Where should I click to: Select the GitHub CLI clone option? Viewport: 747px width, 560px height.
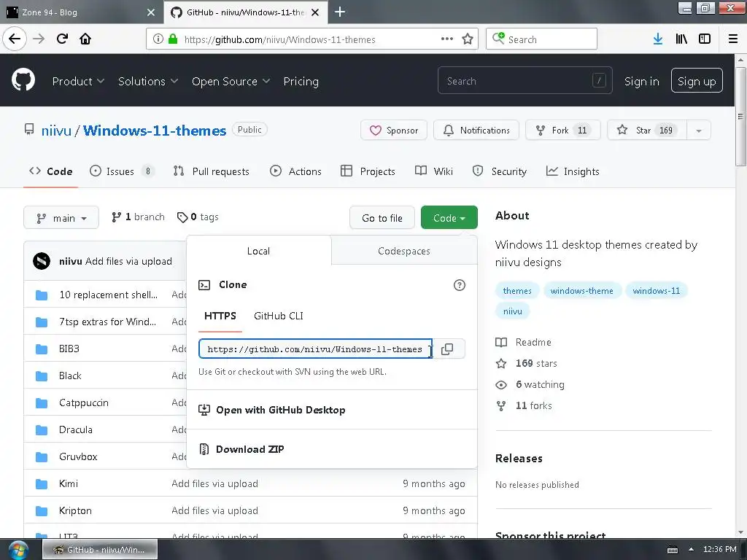(278, 316)
